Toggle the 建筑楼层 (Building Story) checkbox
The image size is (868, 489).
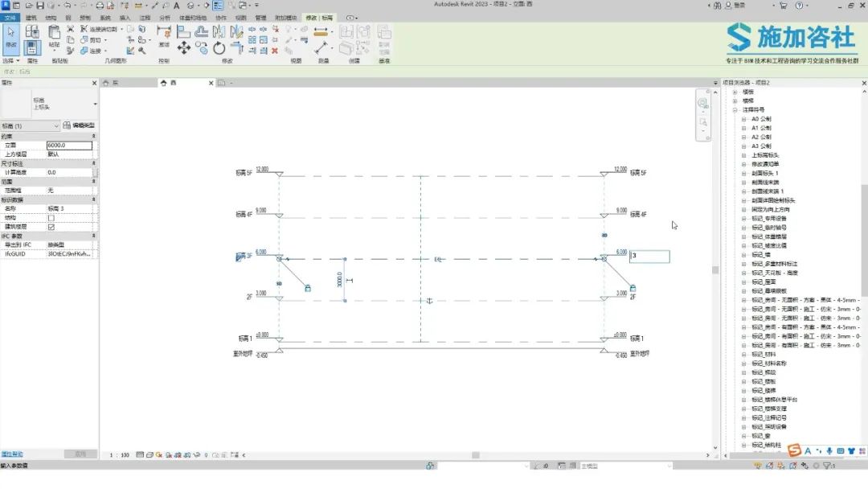(51, 227)
